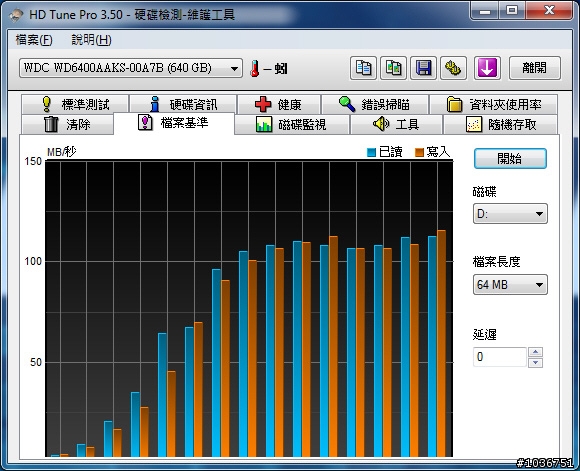Open the 硬碟資訊 tab

point(183,104)
